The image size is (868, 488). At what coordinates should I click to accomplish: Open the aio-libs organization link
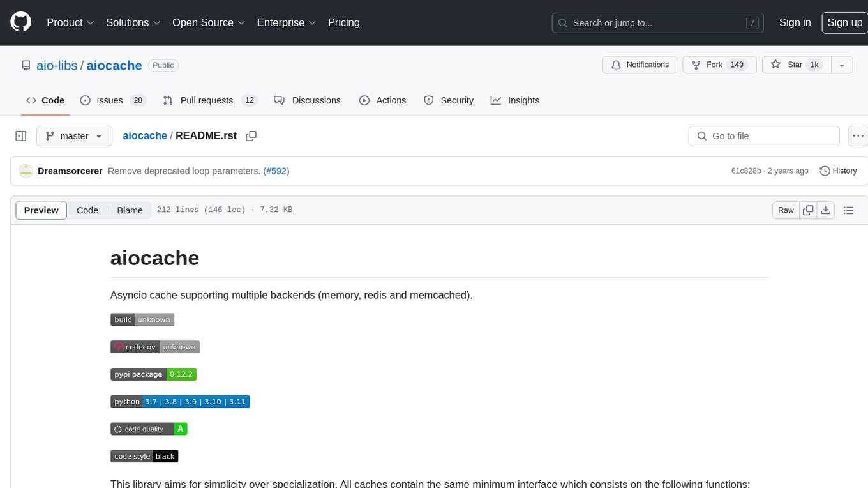58,65
